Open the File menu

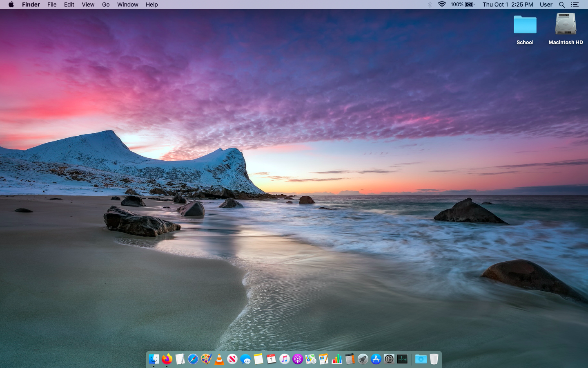pyautogui.click(x=52, y=4)
